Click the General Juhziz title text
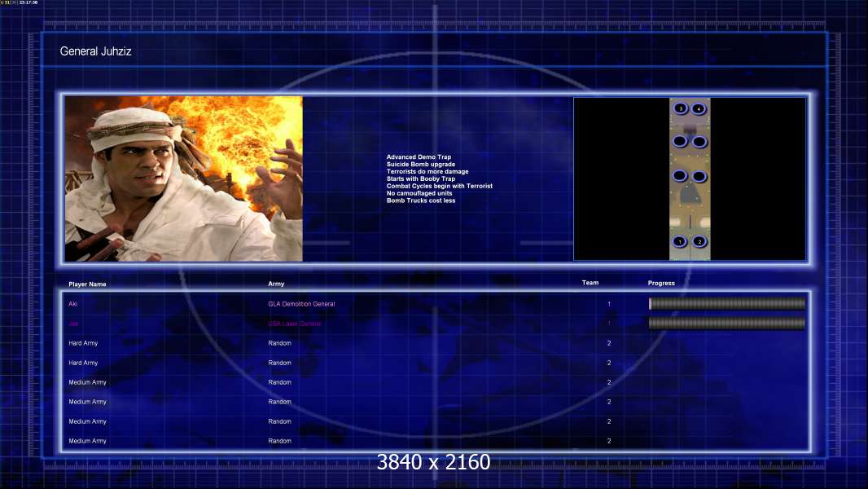This screenshot has width=868, height=489. (95, 51)
